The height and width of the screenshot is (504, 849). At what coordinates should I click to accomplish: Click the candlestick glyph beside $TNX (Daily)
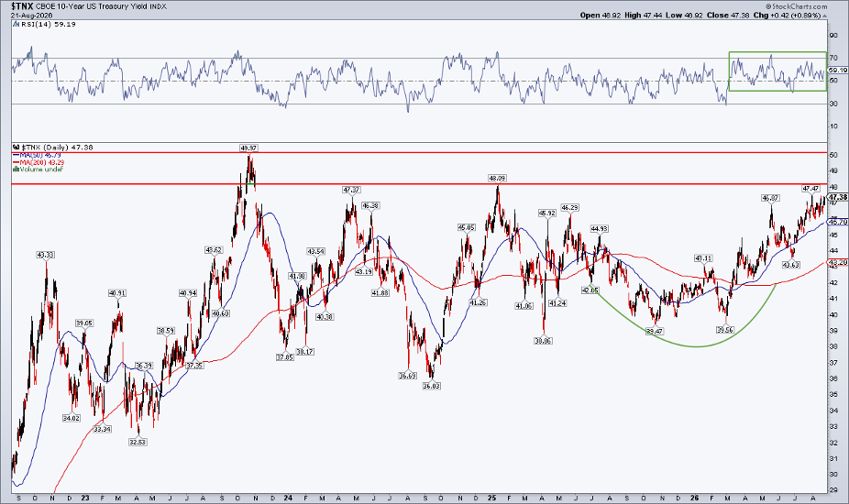pos(17,147)
